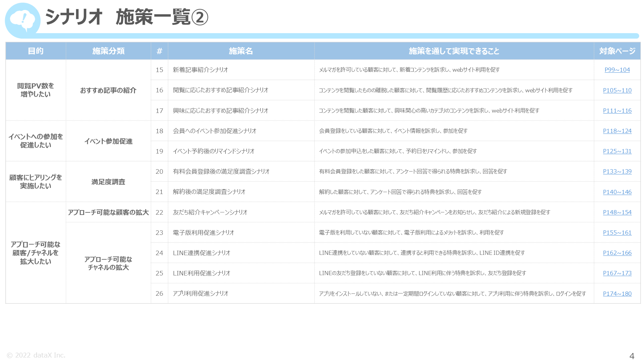Select イベント予約後のリマインドシナリオ cell
The height and width of the screenshot is (362, 644).
241,151
